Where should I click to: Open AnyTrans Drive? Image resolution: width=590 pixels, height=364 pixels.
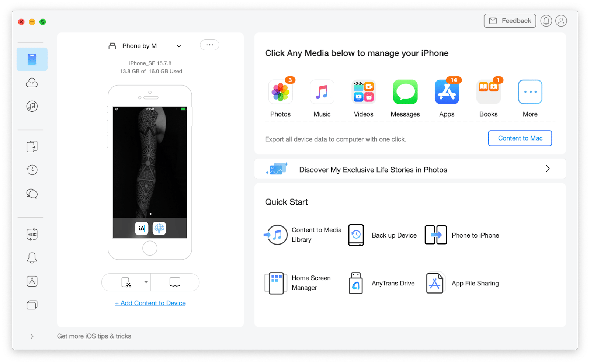(382, 283)
